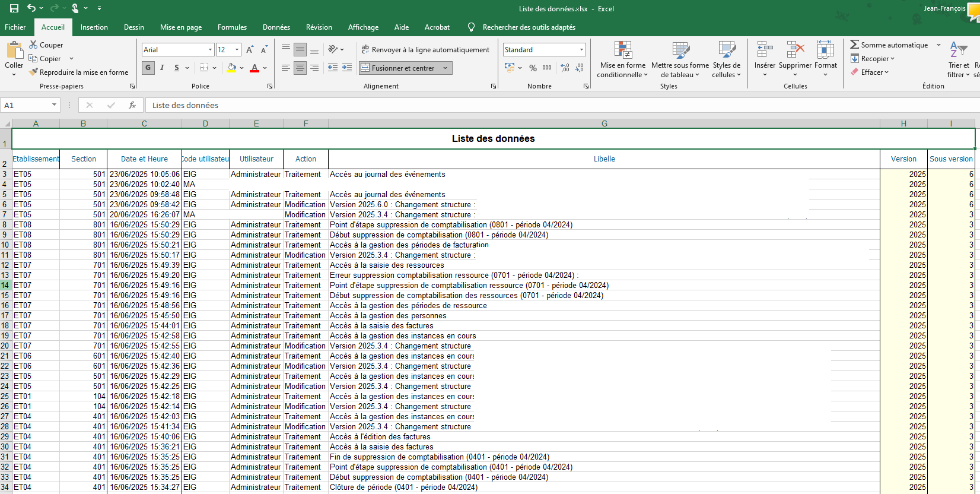Expand the Standard number format dropdown
This screenshot has width=980, height=494.
click(x=581, y=50)
